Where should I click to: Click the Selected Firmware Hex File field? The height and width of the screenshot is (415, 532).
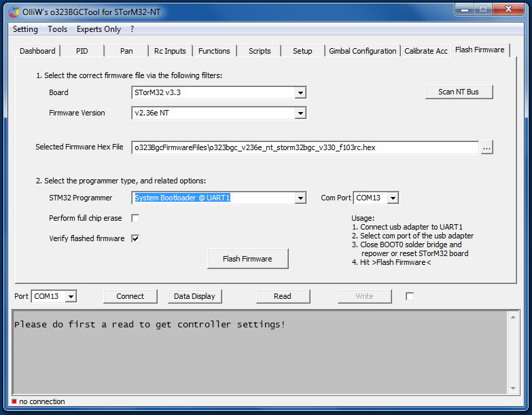coord(304,147)
